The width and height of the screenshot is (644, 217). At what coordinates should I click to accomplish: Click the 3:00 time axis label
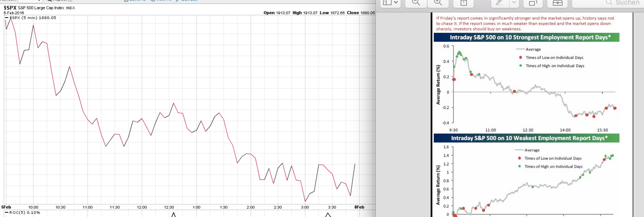(305, 207)
